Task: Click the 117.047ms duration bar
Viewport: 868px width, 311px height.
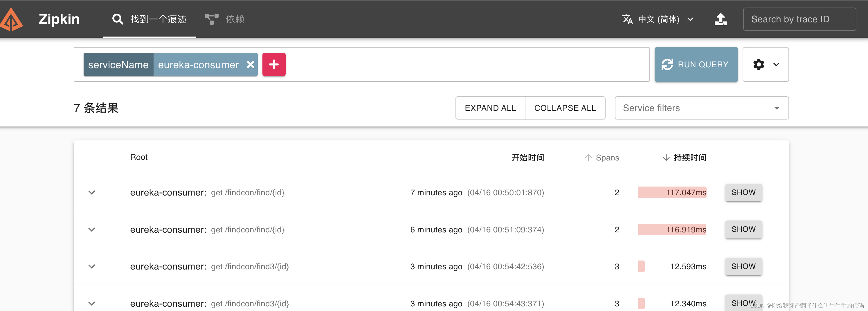Action: [672, 193]
